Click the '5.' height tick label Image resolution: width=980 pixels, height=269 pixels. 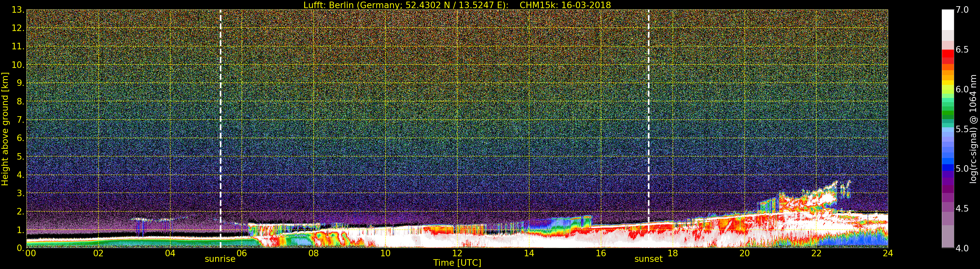tap(20, 156)
